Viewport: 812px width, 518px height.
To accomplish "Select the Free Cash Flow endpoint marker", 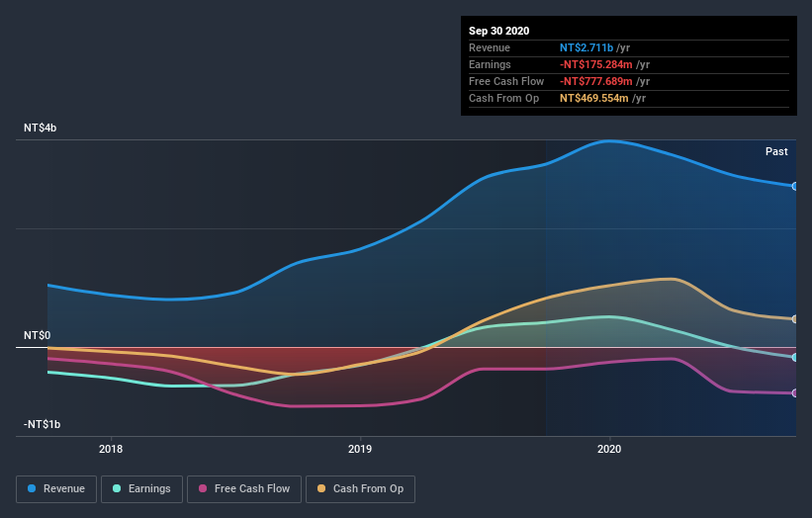I will tap(795, 393).
